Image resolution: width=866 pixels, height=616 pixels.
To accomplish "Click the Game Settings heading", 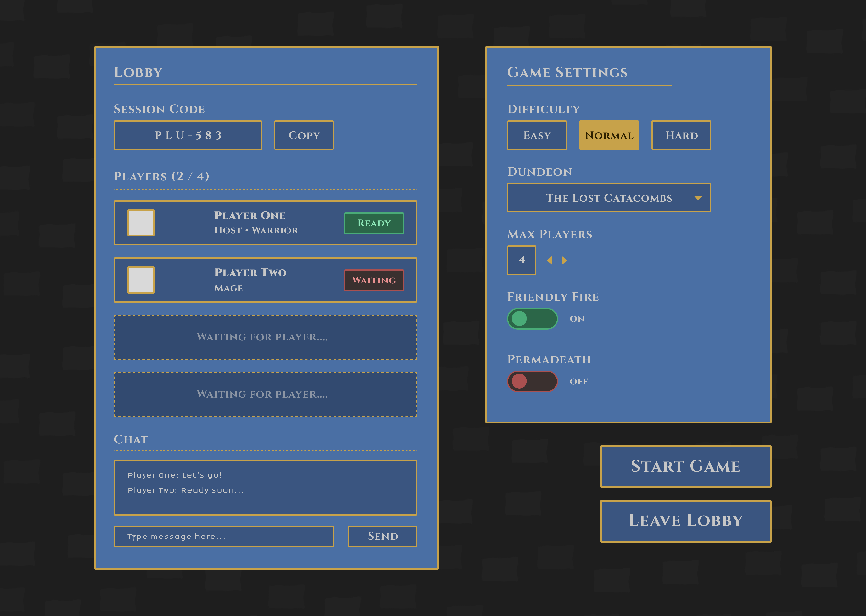I will 567,72.
